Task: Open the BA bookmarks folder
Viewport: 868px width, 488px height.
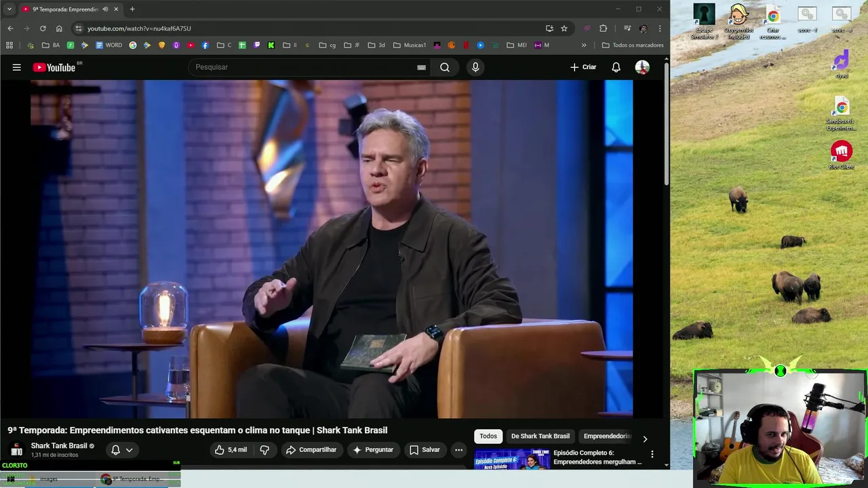Action: pos(51,45)
